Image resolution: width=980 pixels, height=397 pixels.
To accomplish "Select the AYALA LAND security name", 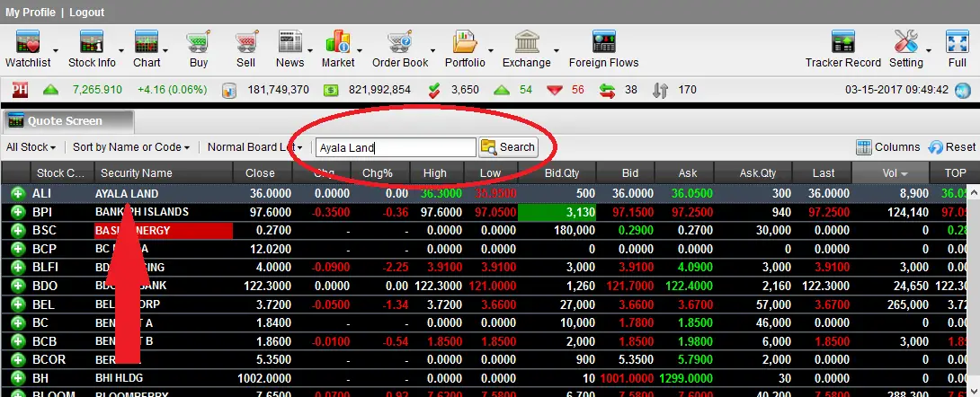I will pos(126,194).
